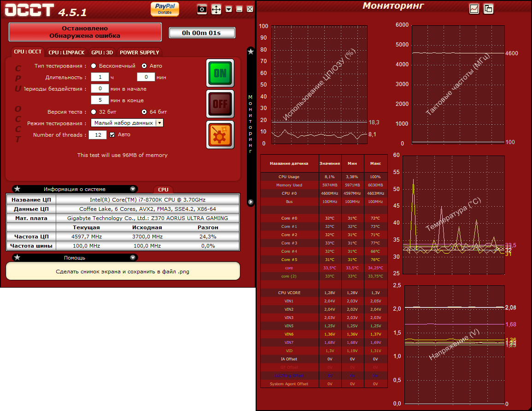
Task: Switch to the CPU:OCCT tab
Action: coord(28,52)
